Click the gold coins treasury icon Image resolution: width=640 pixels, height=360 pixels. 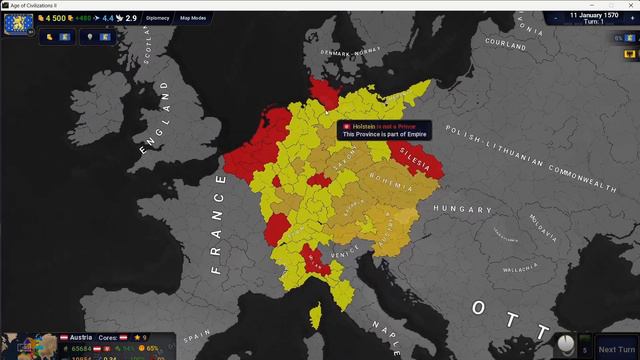[41, 18]
